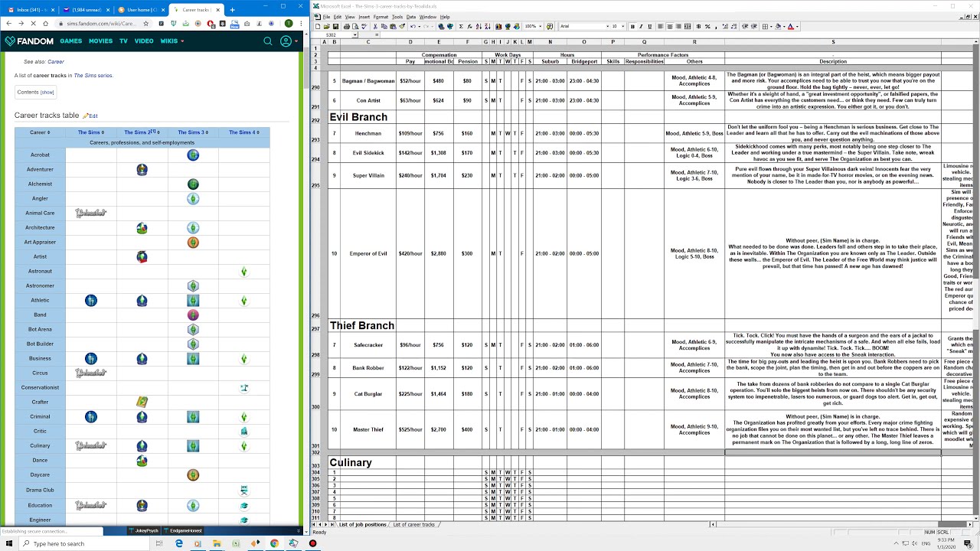The width and height of the screenshot is (980, 551).
Task: Apply Currency style format
Action: 698,26
